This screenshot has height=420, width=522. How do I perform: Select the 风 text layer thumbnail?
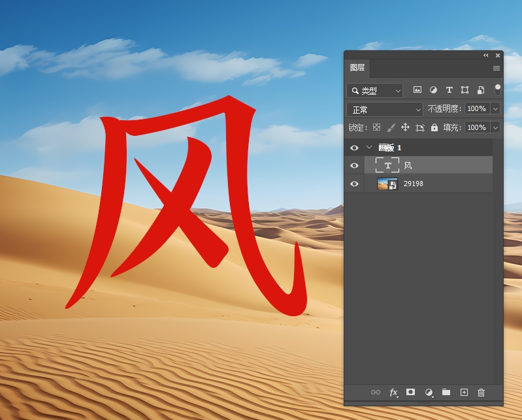click(387, 165)
